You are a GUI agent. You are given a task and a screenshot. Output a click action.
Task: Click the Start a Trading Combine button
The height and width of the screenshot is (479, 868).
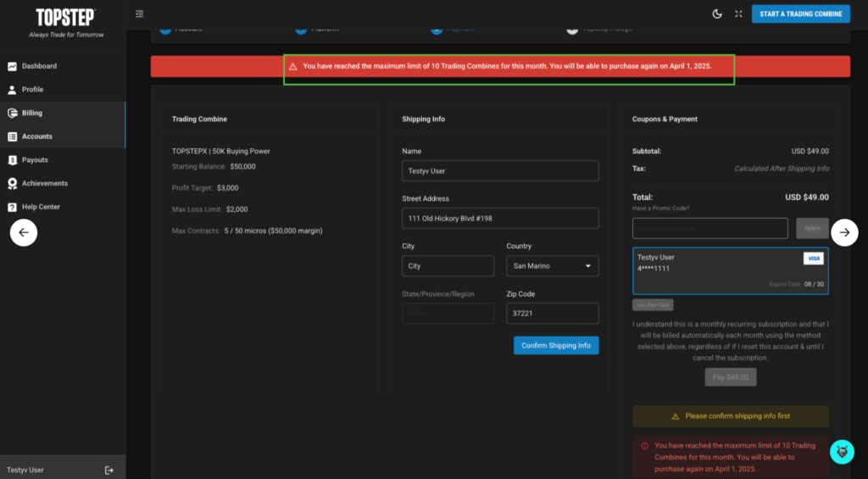tap(800, 14)
